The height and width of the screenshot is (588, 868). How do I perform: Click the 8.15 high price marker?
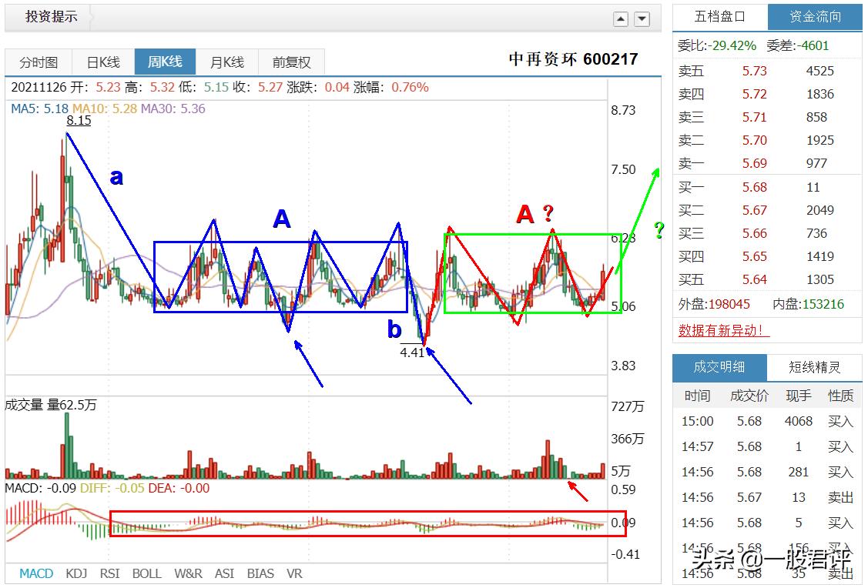(x=79, y=120)
